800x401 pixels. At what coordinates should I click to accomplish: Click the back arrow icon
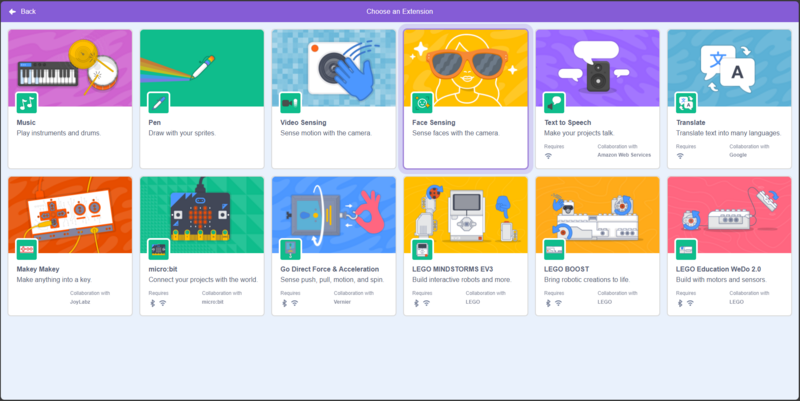[12, 11]
